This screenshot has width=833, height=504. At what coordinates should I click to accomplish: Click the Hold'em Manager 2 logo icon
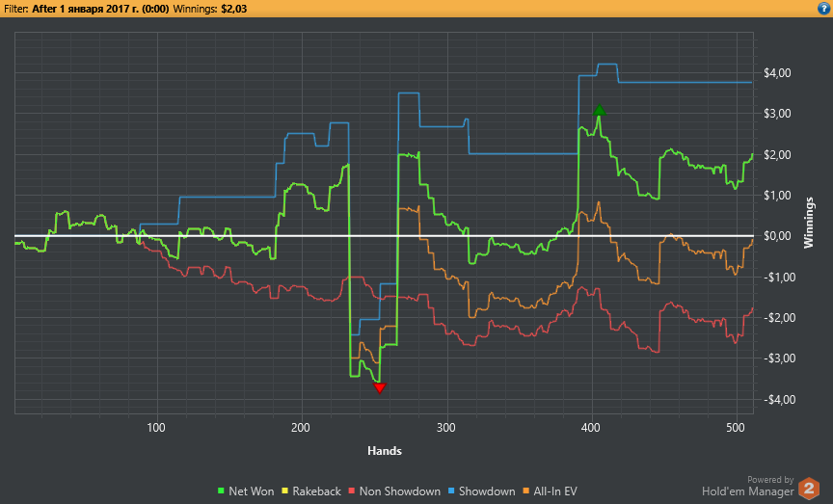(809, 488)
